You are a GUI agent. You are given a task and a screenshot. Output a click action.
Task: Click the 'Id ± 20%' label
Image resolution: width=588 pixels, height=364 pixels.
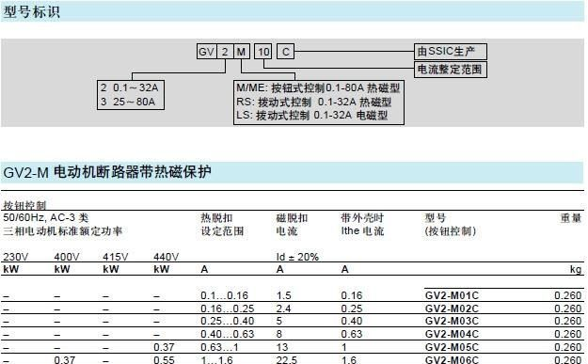[x=297, y=257]
